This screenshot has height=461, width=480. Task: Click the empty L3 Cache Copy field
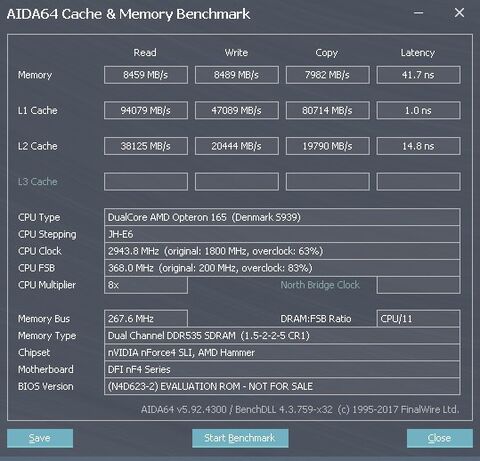(x=328, y=181)
